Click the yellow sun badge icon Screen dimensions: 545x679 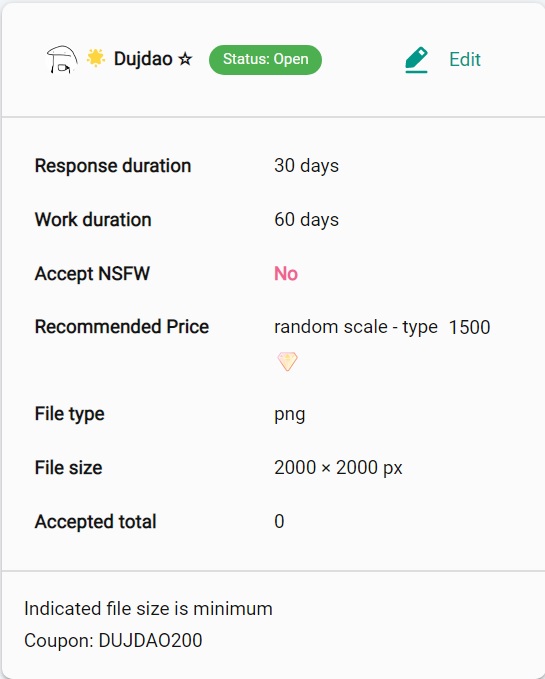pyautogui.click(x=96, y=58)
